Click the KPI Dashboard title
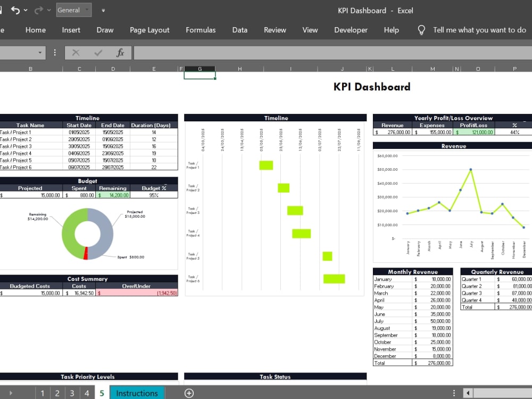The width and height of the screenshot is (532, 399). point(372,87)
